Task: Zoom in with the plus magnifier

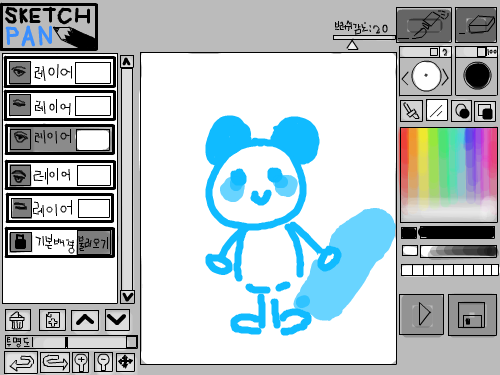Action: [81, 362]
